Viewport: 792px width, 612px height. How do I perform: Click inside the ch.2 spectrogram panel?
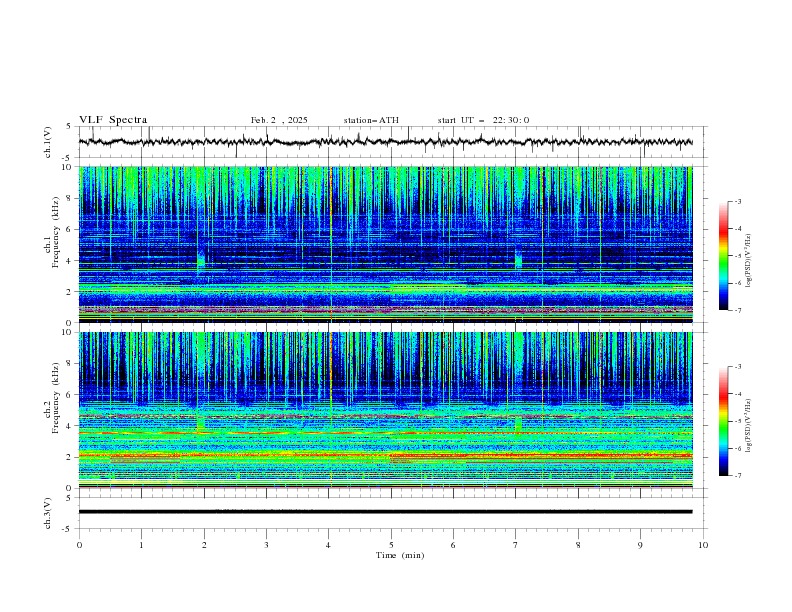pyautogui.click(x=385, y=410)
